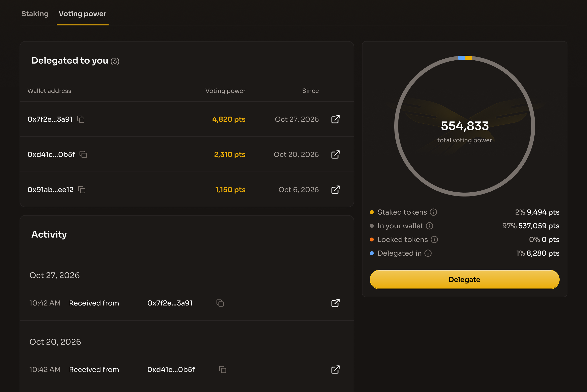Copy 0xd41c...0b5f address in Activity list
The height and width of the screenshot is (392, 587).
tap(222, 370)
